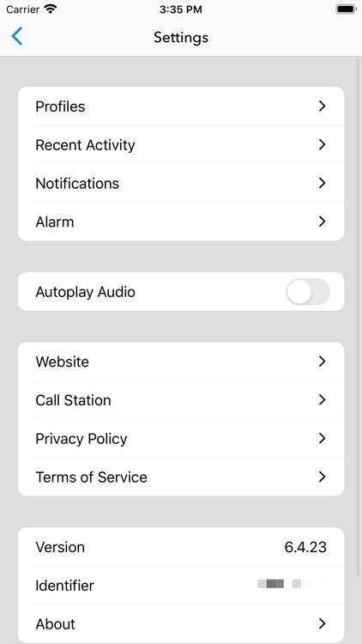Open the Recent Activity row

[181, 144]
